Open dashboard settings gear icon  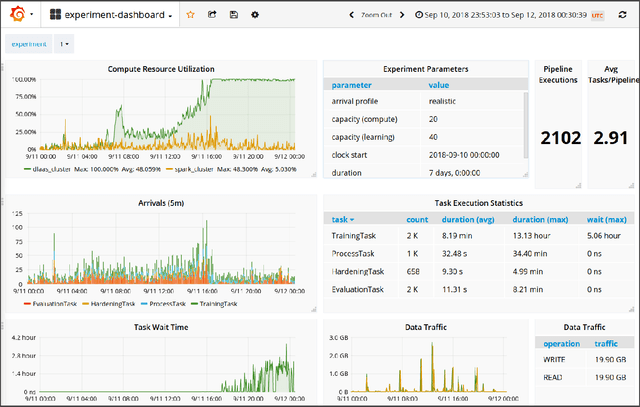point(254,15)
